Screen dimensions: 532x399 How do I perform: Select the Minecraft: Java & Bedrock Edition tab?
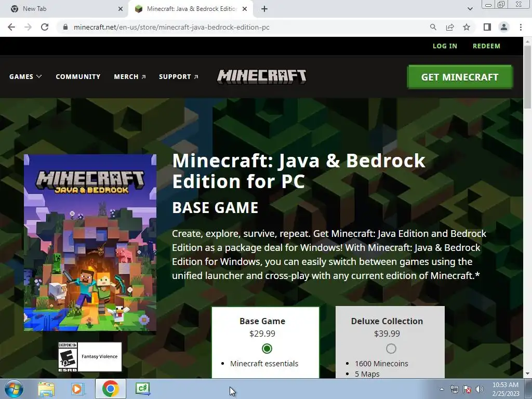(191, 9)
